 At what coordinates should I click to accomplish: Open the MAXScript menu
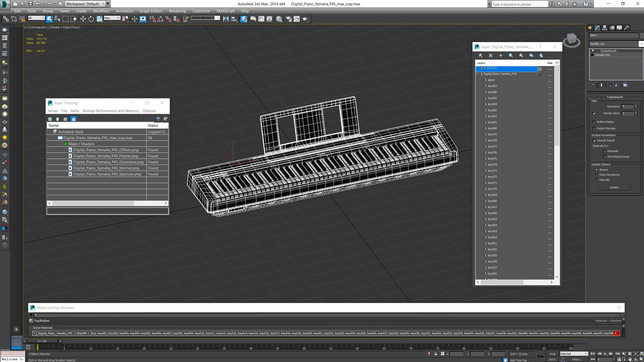(x=225, y=11)
